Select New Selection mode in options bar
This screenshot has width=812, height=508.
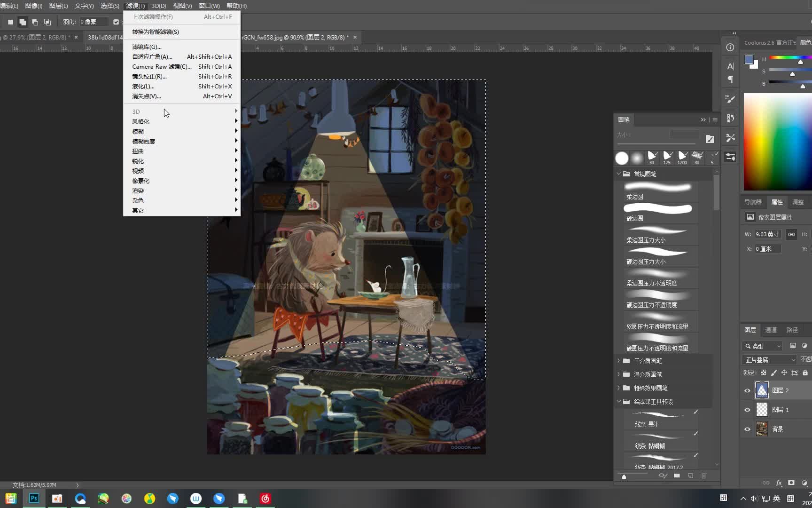[10, 22]
